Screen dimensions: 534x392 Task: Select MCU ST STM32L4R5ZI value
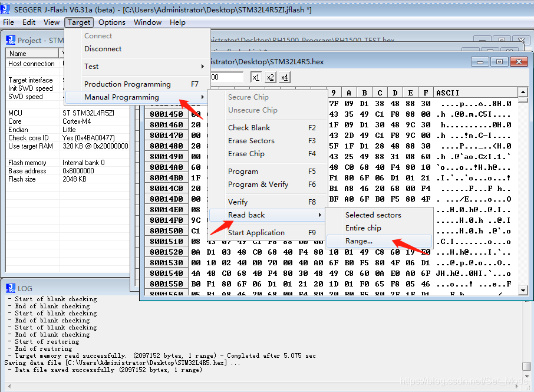tap(88, 113)
